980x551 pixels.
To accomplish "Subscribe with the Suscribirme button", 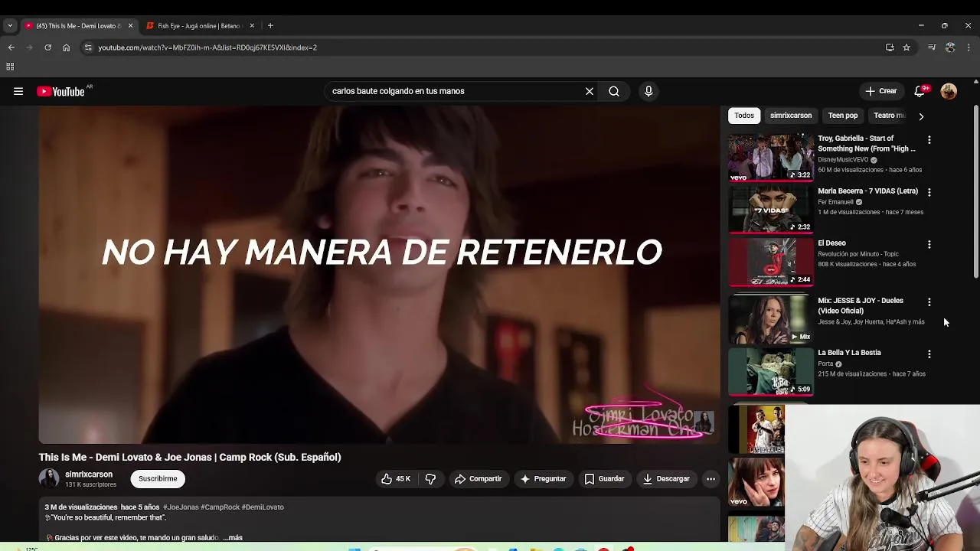I will pos(158,479).
